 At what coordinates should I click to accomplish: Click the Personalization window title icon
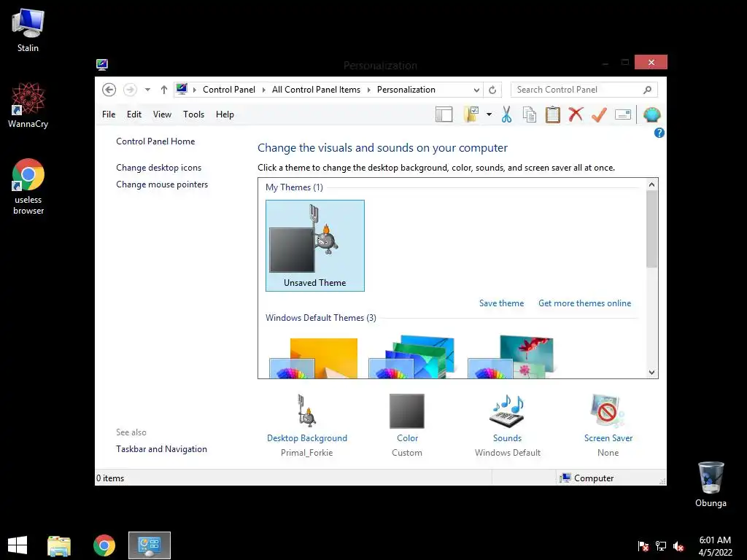pyautogui.click(x=102, y=64)
